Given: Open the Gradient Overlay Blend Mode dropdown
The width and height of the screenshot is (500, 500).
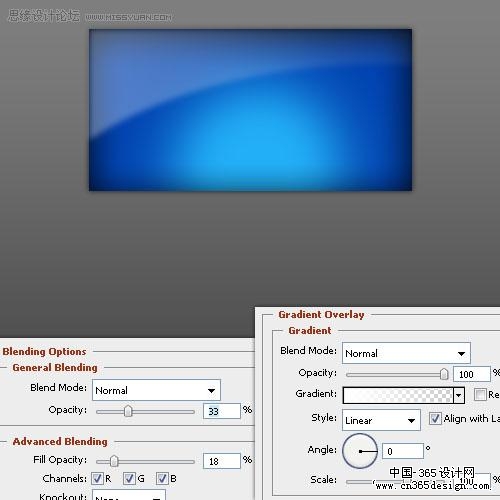Looking at the screenshot, I should pyautogui.click(x=406, y=353).
